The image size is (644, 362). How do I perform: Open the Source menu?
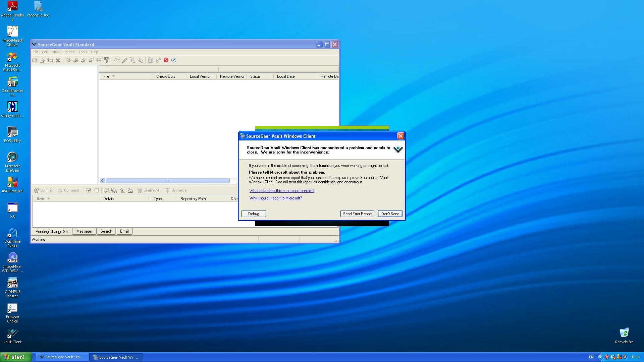click(x=69, y=52)
